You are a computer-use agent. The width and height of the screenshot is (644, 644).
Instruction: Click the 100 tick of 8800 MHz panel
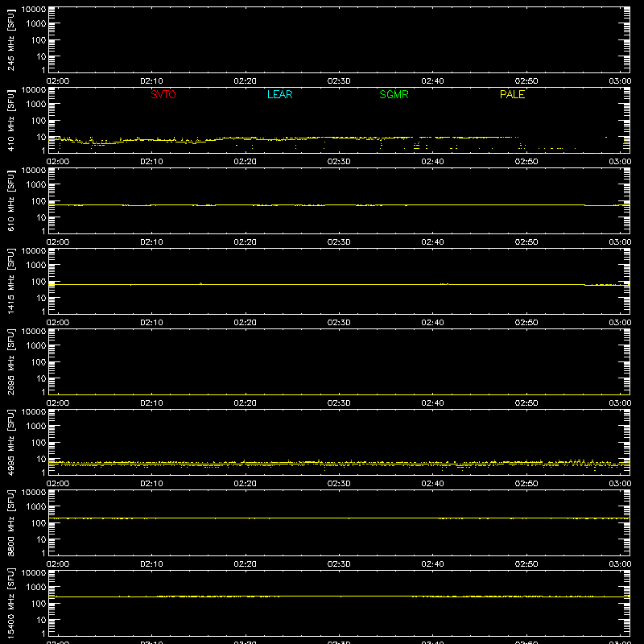(x=39, y=523)
